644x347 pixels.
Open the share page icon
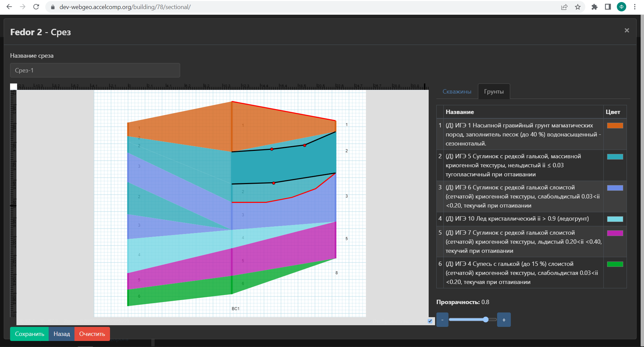564,7
